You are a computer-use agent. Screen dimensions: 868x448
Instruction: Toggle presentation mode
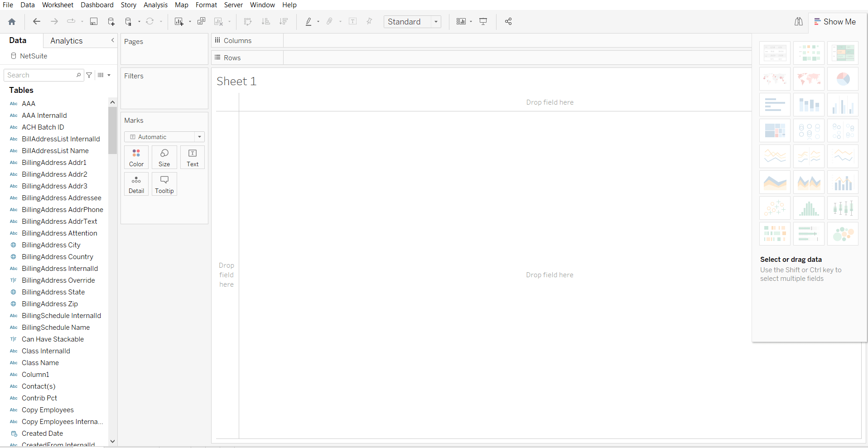[x=483, y=21]
